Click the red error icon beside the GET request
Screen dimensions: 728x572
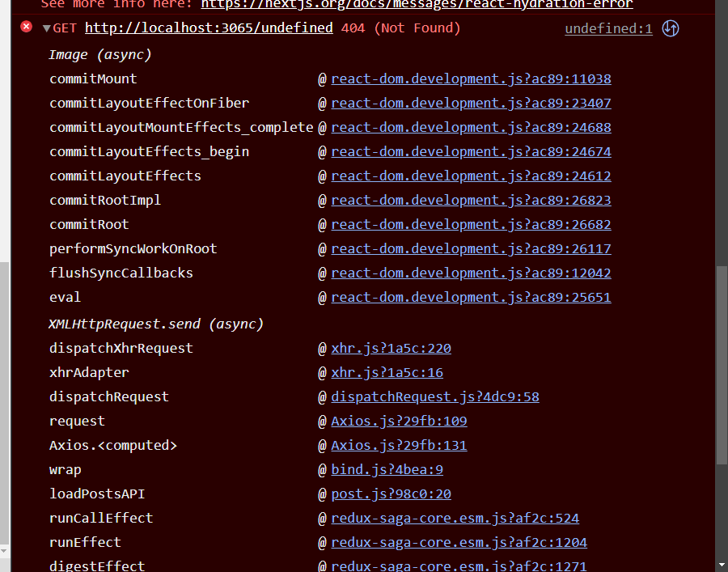pyautogui.click(x=25, y=27)
